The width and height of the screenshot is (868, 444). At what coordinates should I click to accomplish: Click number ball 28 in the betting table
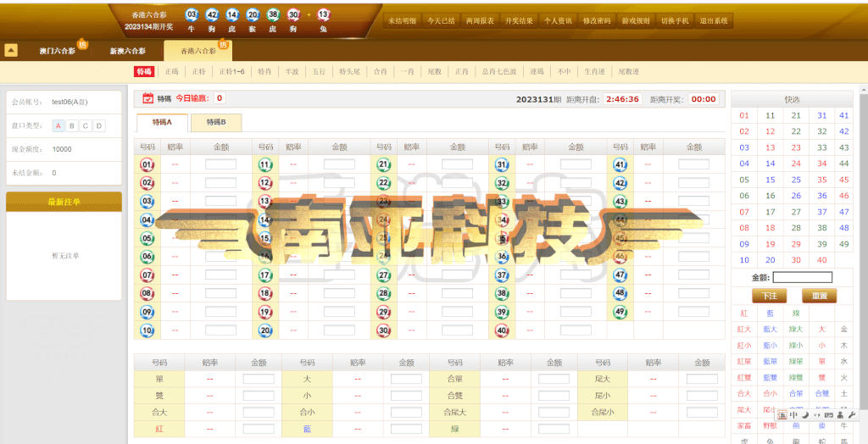pos(384,293)
